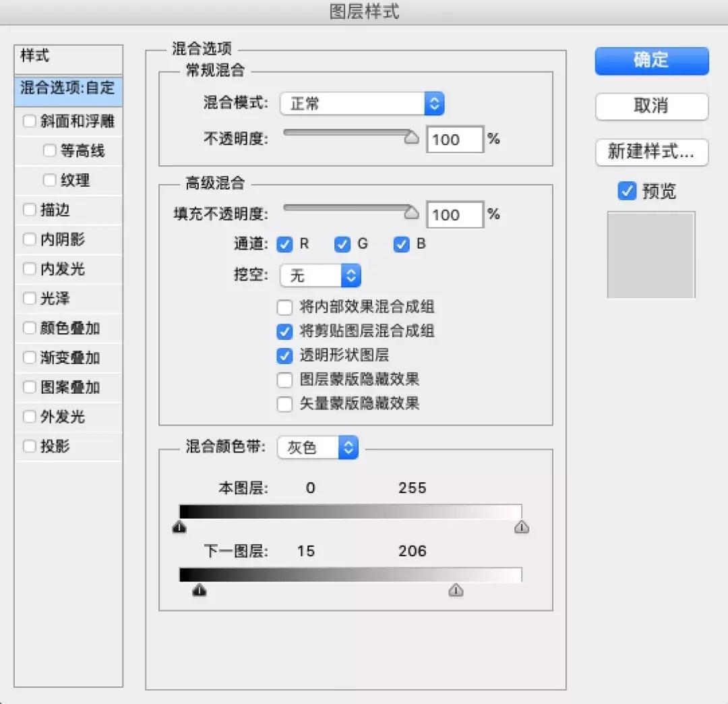This screenshot has width=728, height=704.
Task: Click 新建样式 to save a new style
Action: pyautogui.click(x=650, y=153)
